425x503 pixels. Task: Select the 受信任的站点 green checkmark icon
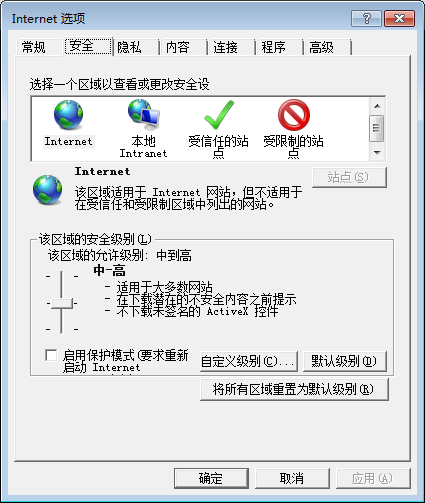219,115
